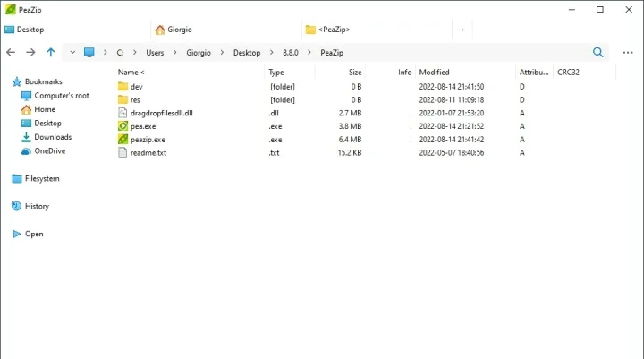The width and height of the screenshot is (644, 359).
Task: Click the Bookmarks star icon
Action: click(x=17, y=81)
